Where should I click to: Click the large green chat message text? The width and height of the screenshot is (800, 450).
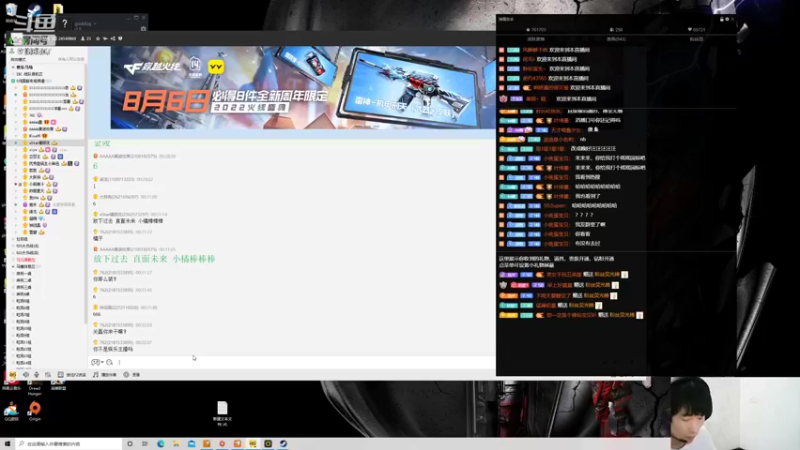[154, 259]
